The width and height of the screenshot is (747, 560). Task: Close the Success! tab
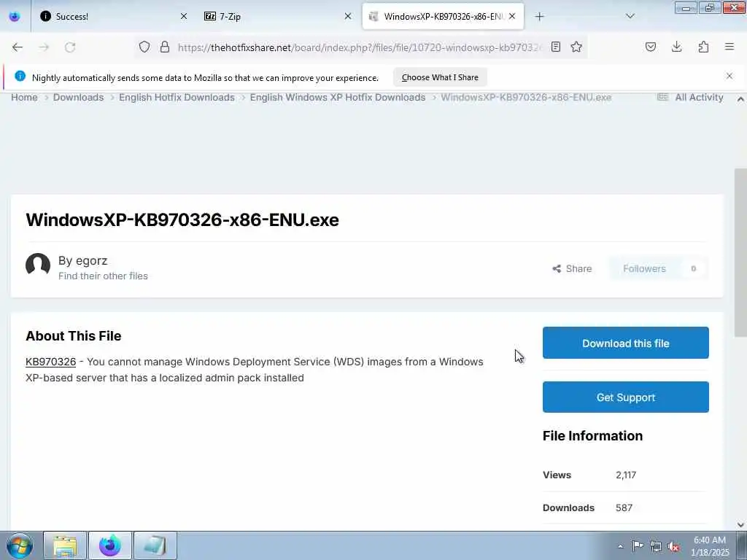click(x=184, y=16)
